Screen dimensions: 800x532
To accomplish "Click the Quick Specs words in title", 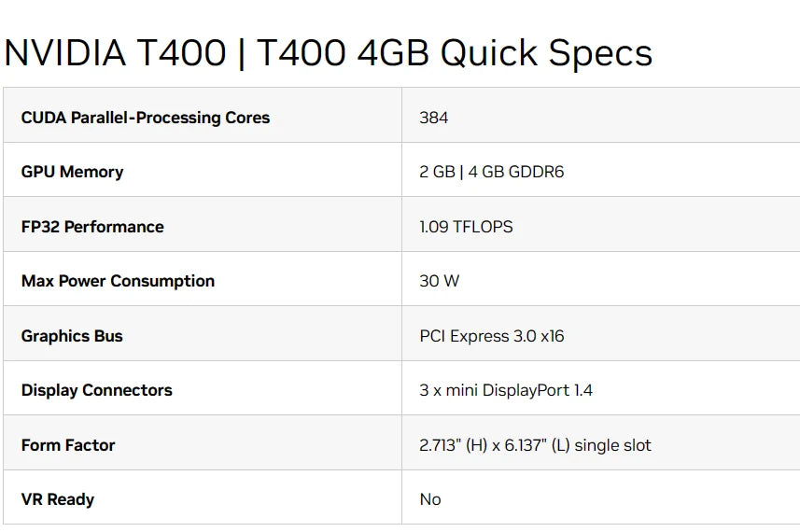I will [x=546, y=54].
